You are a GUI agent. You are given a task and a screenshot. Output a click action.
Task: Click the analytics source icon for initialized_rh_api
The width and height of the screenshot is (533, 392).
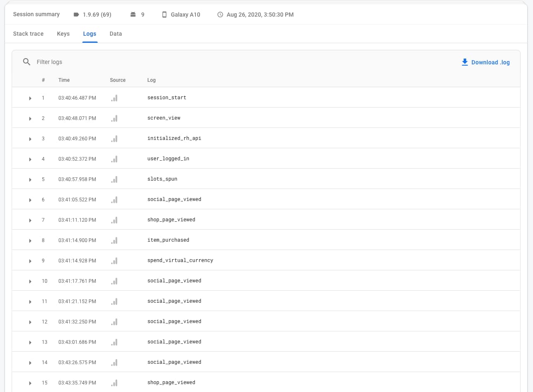pyautogui.click(x=114, y=139)
